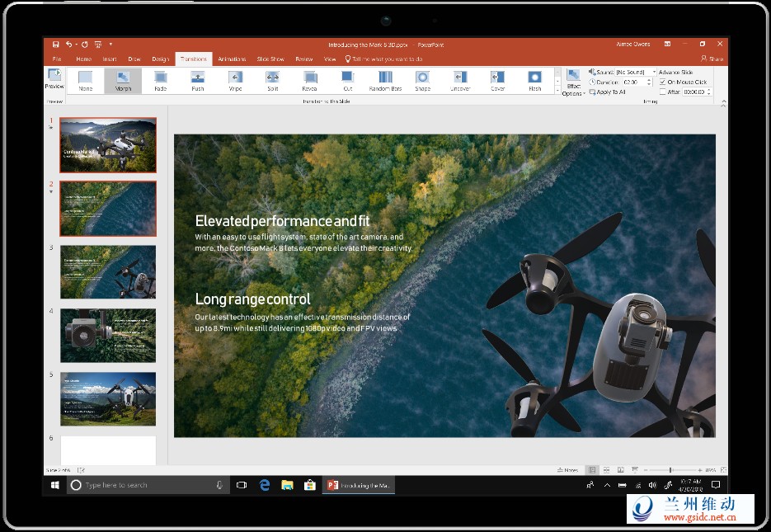Pick the Shape transition effect
771x532 pixels.
[x=422, y=80]
